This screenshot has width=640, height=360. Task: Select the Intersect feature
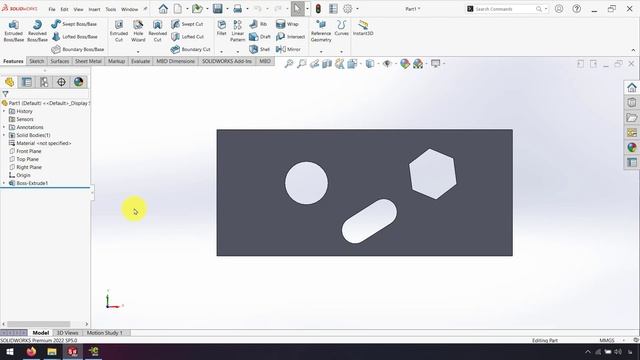(290, 37)
